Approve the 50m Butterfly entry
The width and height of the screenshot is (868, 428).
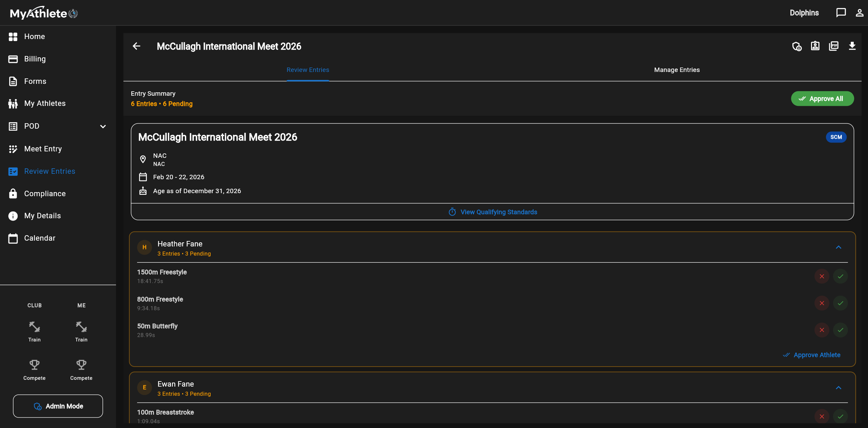840,330
